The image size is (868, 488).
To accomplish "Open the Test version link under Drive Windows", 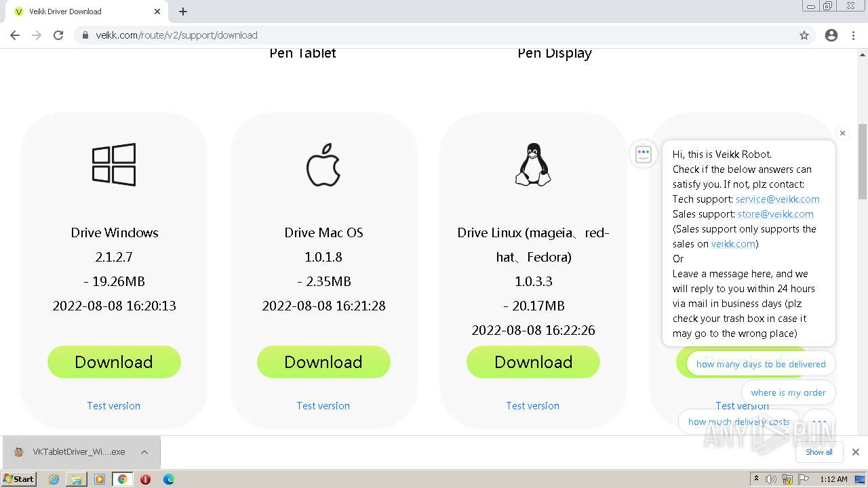I will point(114,405).
